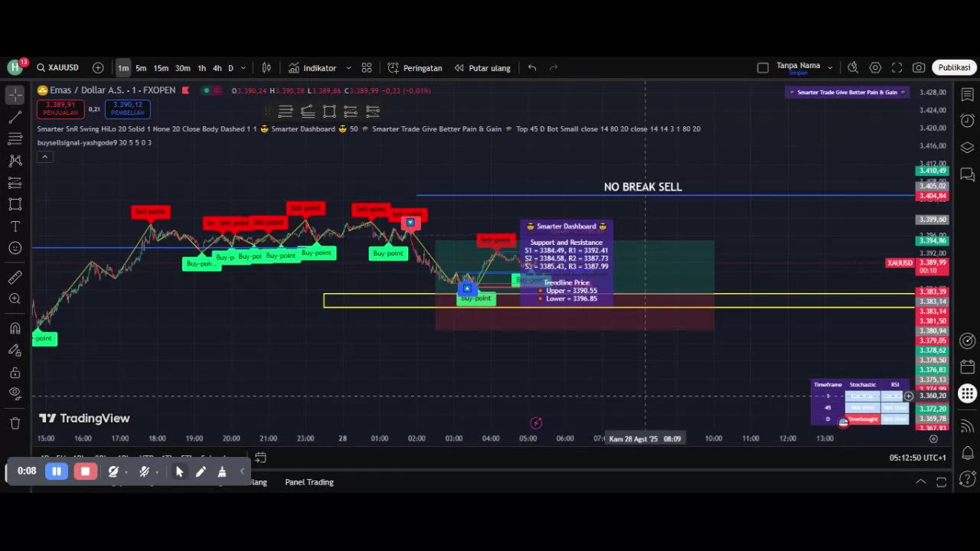Stop the screen recording
Image resolution: width=980 pixels, height=551 pixels.
tap(85, 471)
